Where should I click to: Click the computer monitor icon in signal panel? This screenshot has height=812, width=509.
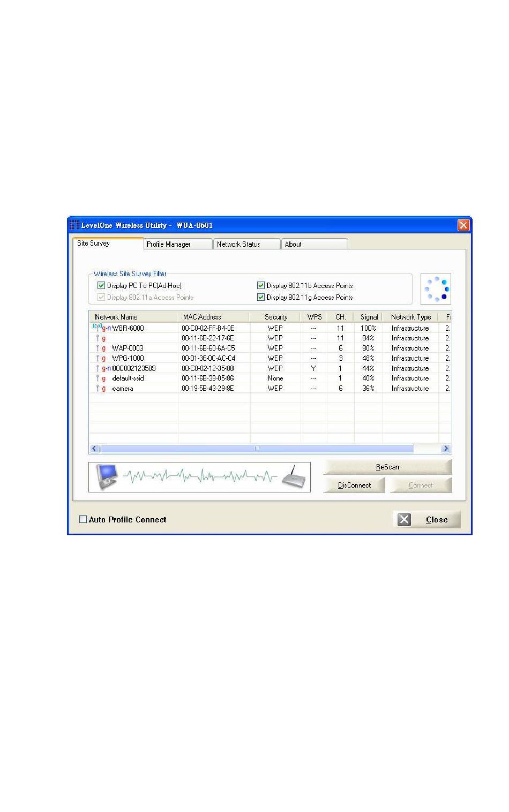pyautogui.click(x=106, y=476)
